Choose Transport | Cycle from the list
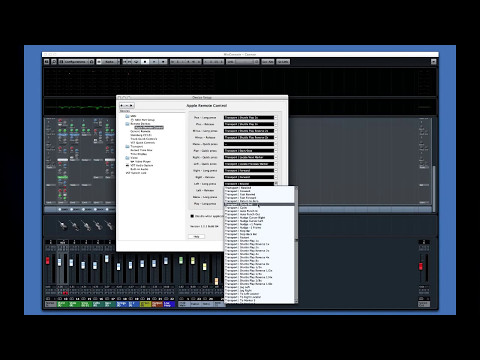This screenshot has height=360, width=480. pos(259,208)
